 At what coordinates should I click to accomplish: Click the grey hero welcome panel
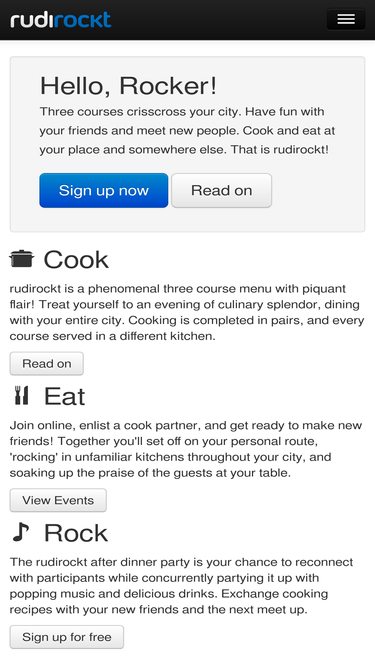[x=188, y=144]
